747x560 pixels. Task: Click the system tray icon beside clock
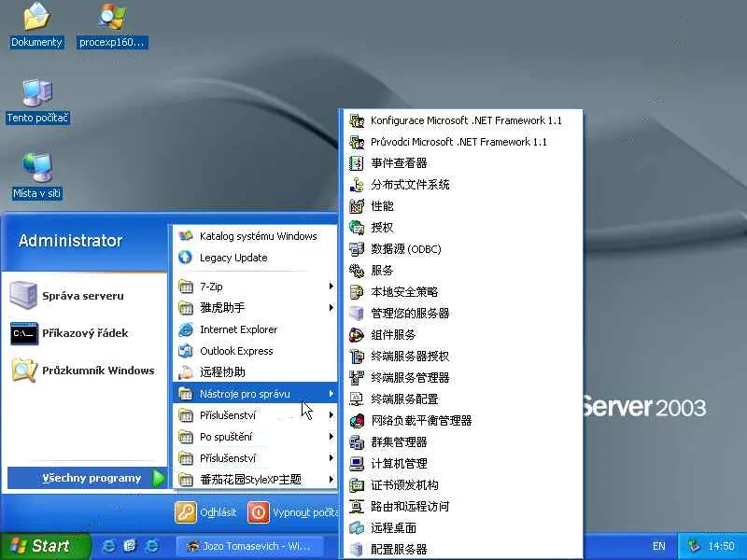coord(694,546)
